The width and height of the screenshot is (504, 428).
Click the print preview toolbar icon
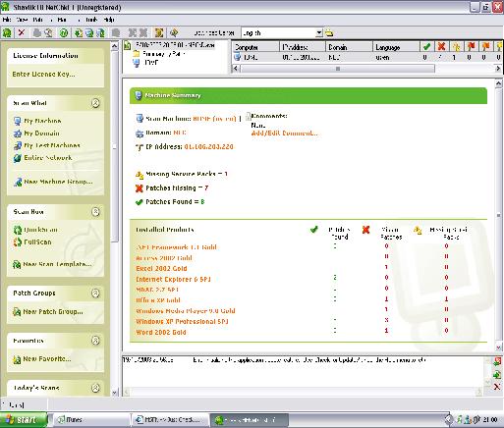(x=48, y=32)
